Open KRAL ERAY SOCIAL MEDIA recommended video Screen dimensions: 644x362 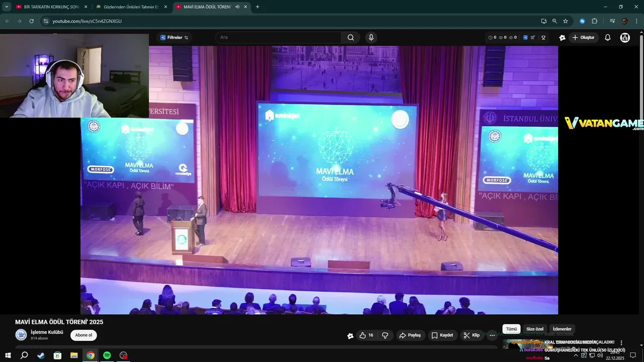click(579, 342)
